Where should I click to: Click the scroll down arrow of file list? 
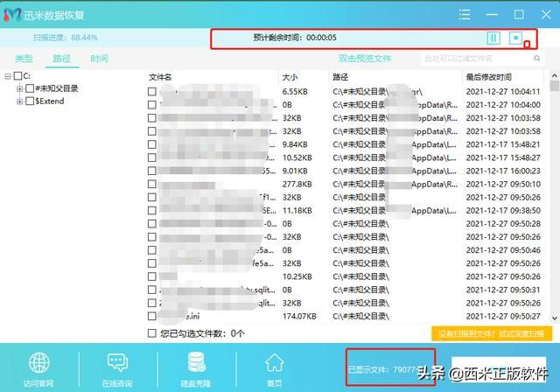pos(554,318)
